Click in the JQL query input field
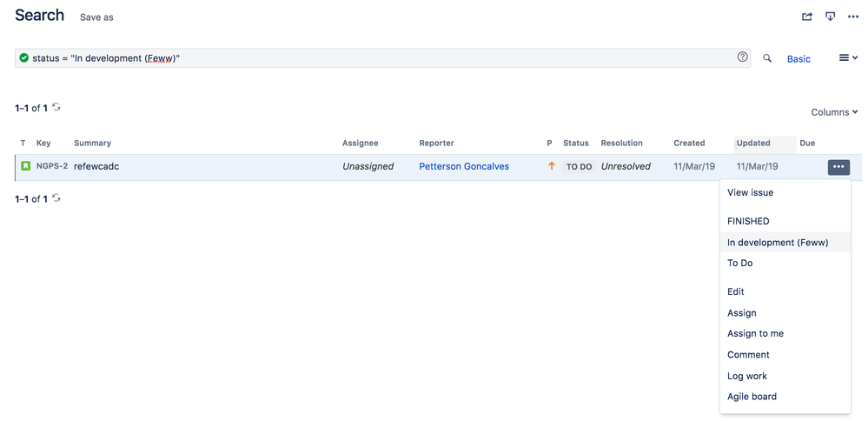This screenshot has width=868, height=421. coord(382,58)
